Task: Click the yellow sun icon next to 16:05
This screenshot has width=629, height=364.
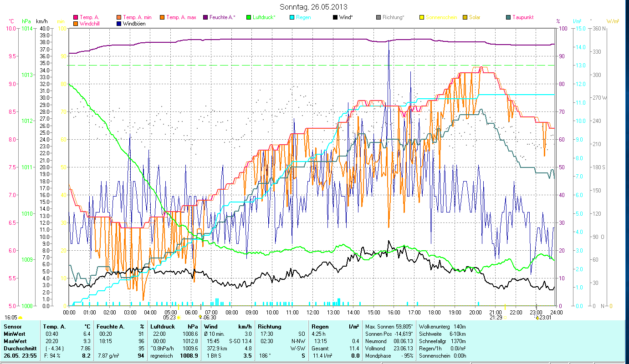Action: coord(20,318)
